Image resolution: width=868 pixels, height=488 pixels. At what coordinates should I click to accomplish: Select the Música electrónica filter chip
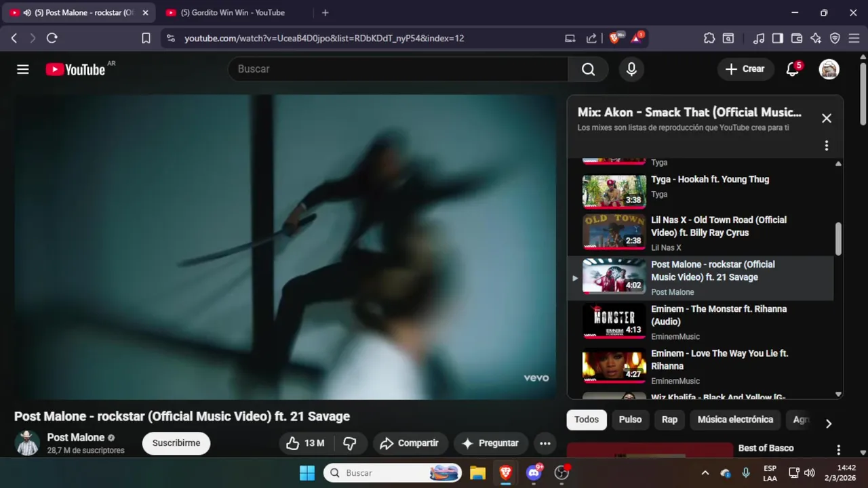click(735, 420)
